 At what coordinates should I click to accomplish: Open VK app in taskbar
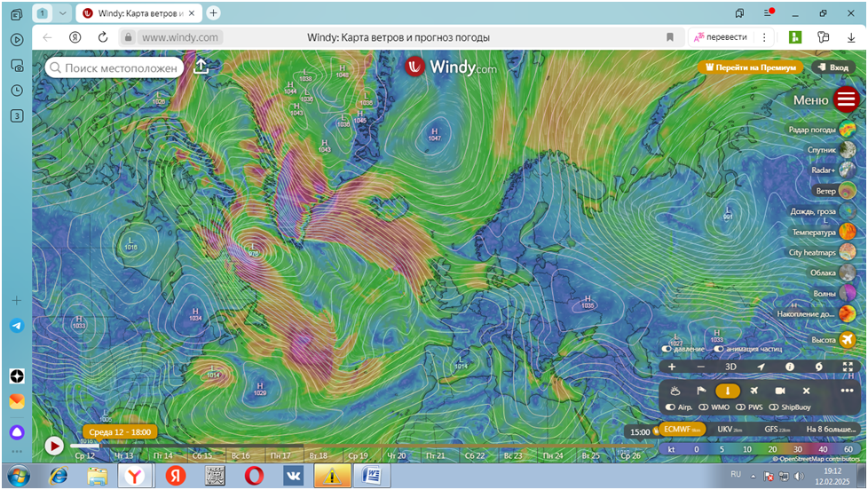pyautogui.click(x=292, y=476)
